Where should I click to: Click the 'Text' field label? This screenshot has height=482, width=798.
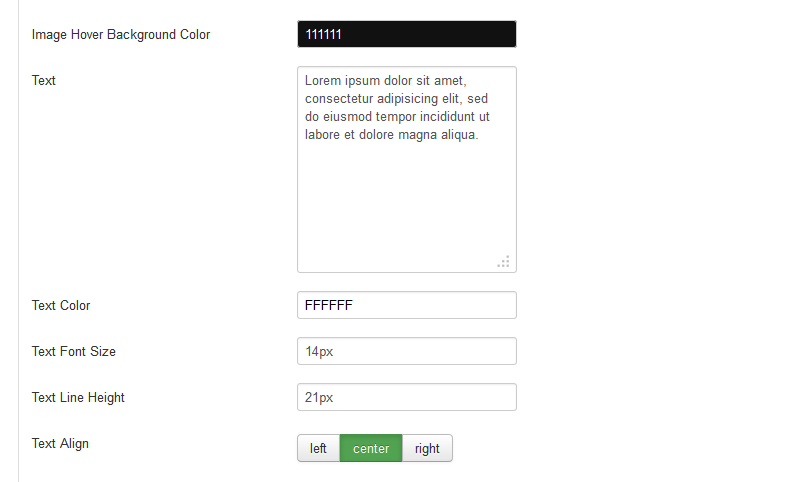[x=43, y=80]
